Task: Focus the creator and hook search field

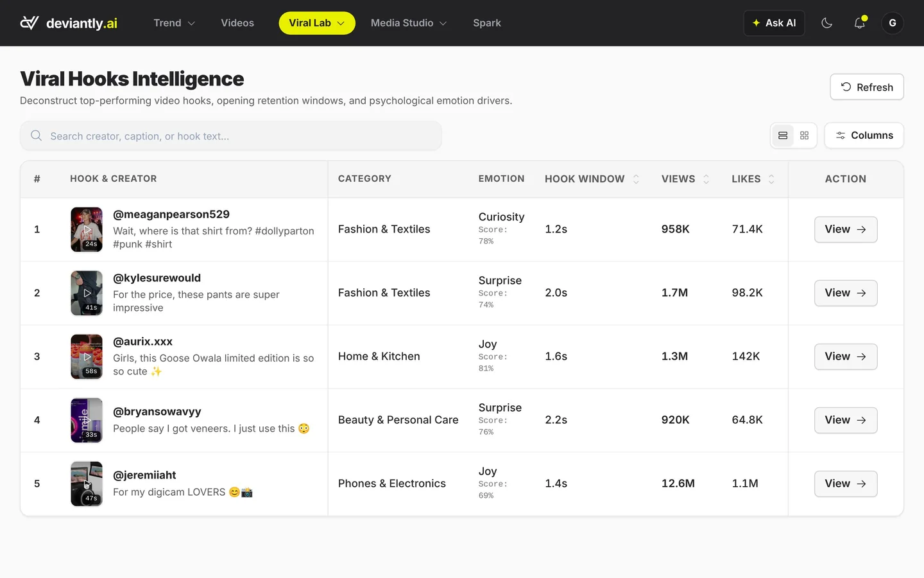Action: pos(231,136)
